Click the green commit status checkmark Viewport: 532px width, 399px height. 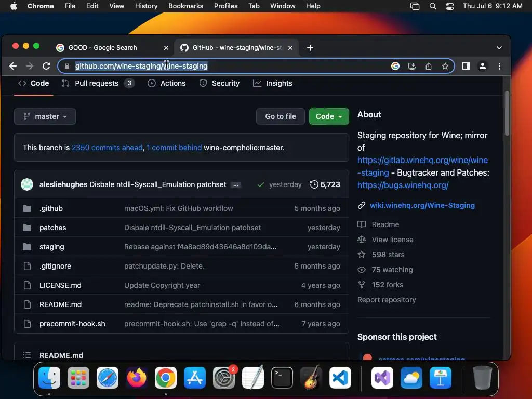pyautogui.click(x=261, y=185)
